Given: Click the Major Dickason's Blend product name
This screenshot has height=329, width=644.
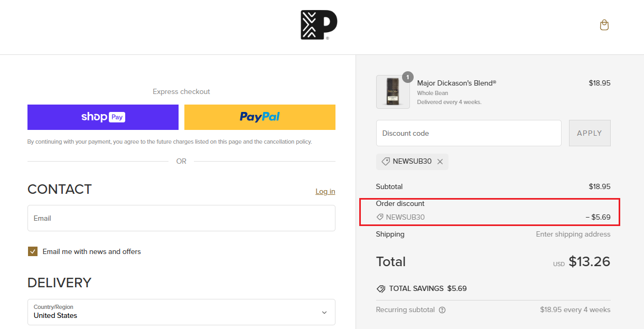Looking at the screenshot, I should click(456, 83).
